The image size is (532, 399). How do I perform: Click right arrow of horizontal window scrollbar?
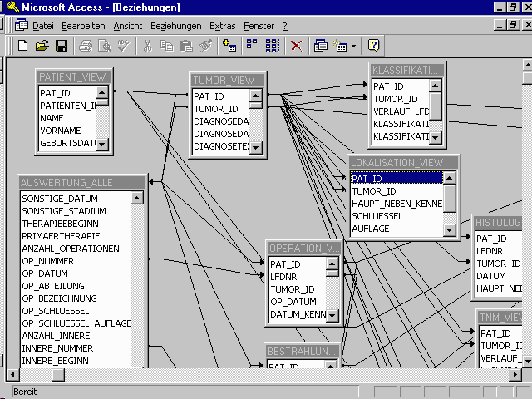tap(514, 375)
